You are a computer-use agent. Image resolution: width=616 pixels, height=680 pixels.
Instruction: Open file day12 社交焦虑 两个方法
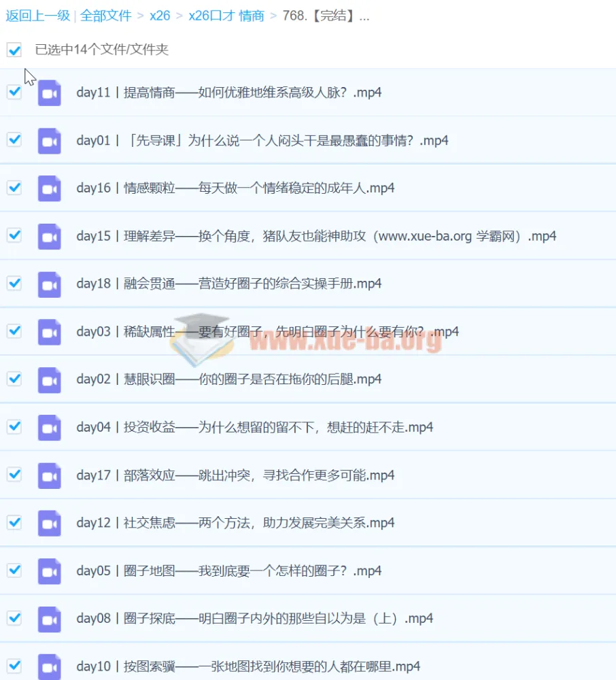coord(235,523)
